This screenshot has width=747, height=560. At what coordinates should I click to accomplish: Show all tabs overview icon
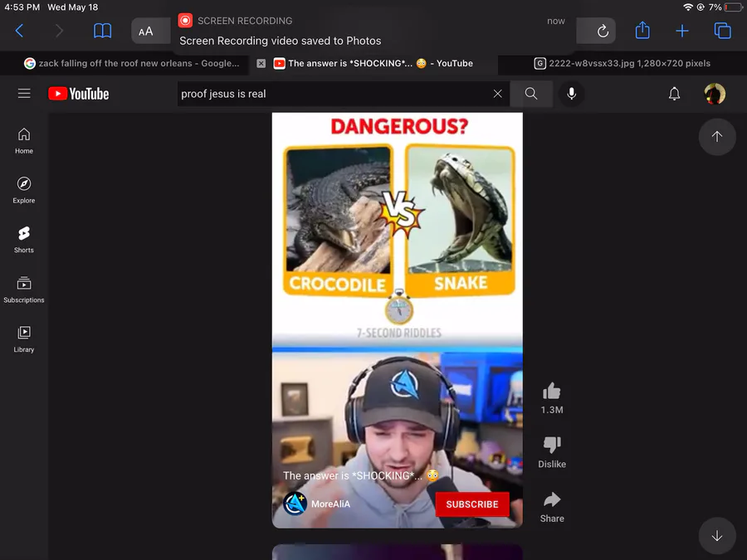tap(722, 31)
